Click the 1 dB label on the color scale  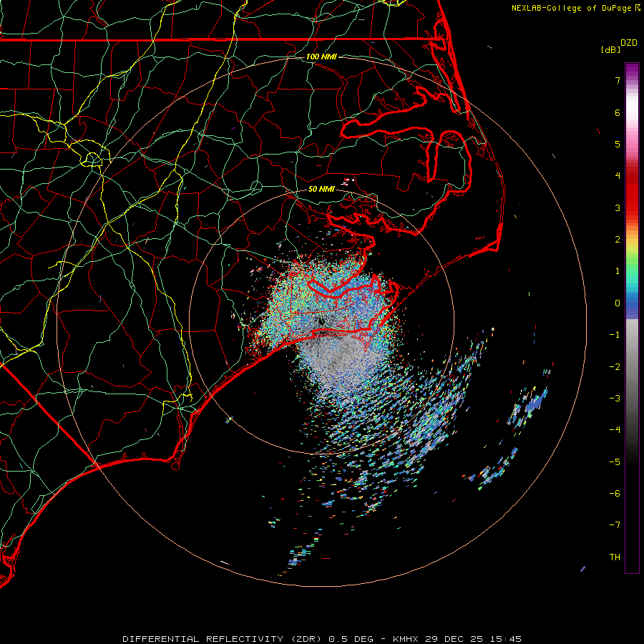point(618,271)
